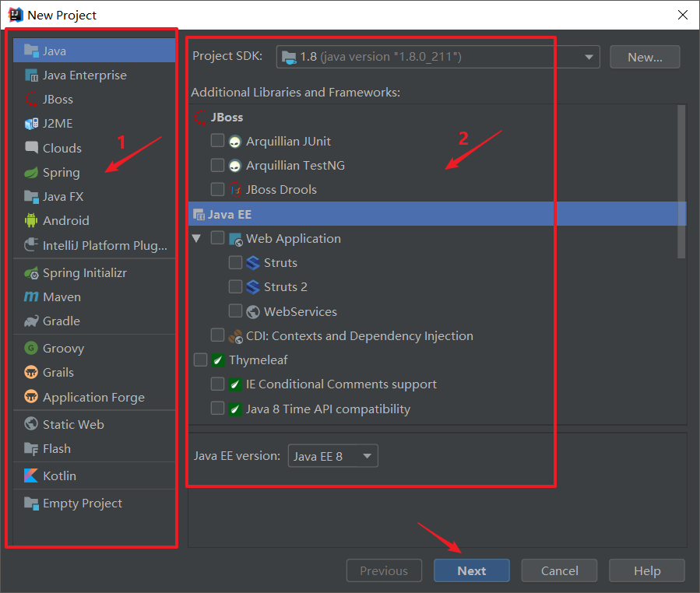This screenshot has height=593, width=700.
Task: Tick the Struts 2 checkbox
Action: (235, 286)
